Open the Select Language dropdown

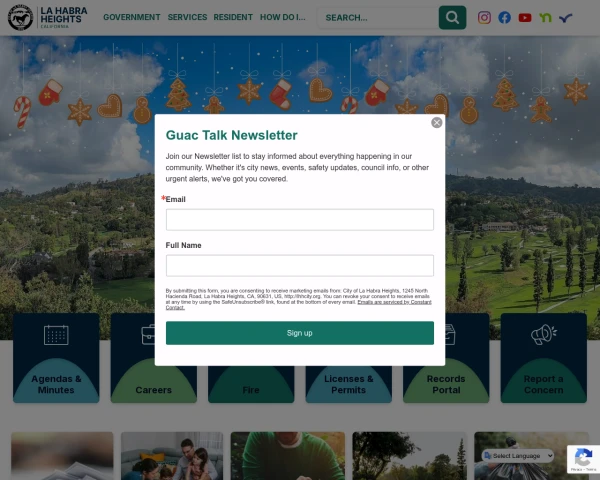point(518,456)
